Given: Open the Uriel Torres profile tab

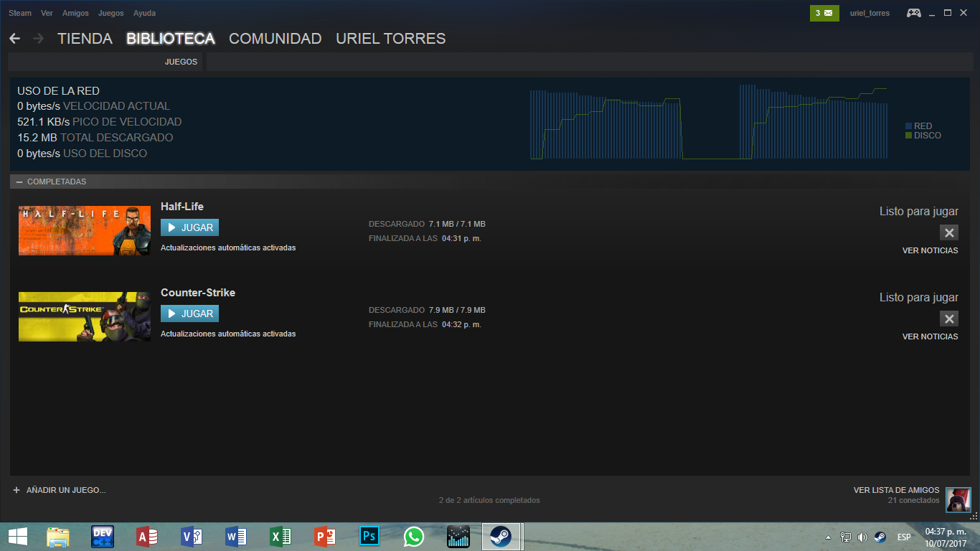Looking at the screenshot, I should (390, 39).
